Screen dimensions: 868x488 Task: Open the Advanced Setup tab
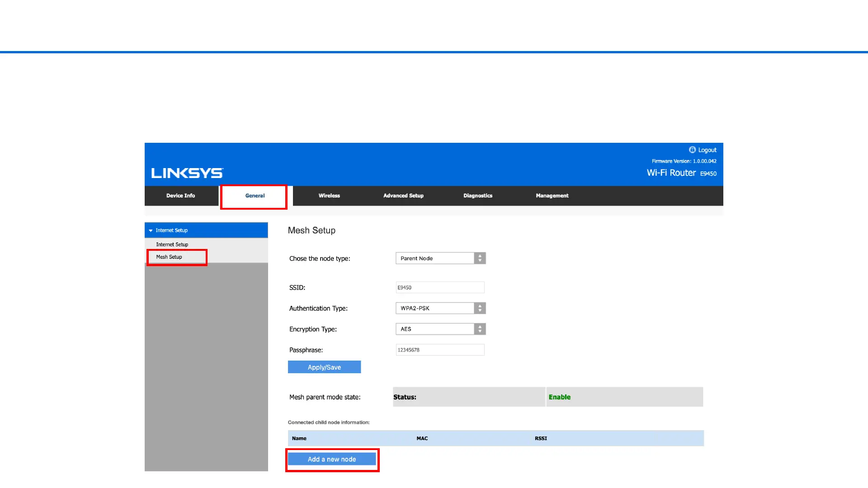pyautogui.click(x=403, y=196)
